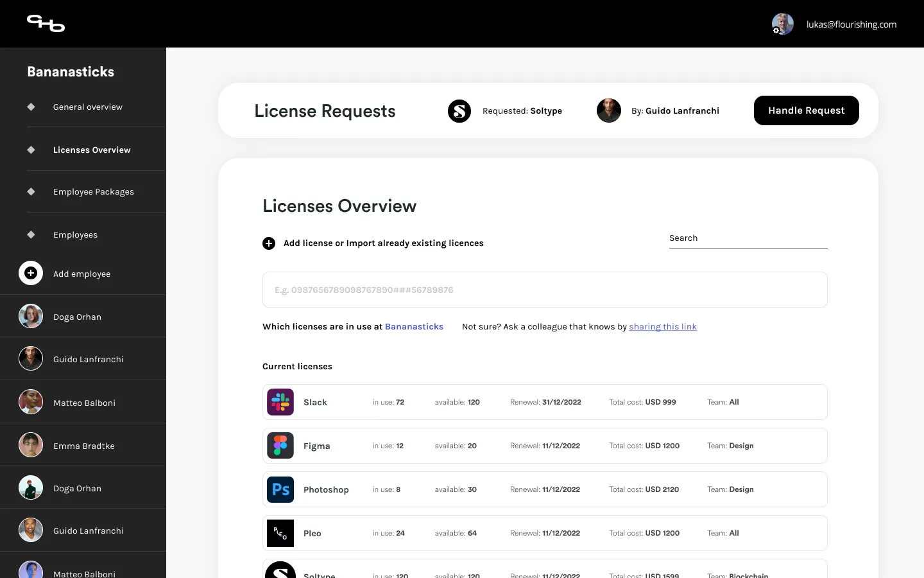Click the Figma app icon
The height and width of the screenshot is (578, 924).
tap(280, 446)
